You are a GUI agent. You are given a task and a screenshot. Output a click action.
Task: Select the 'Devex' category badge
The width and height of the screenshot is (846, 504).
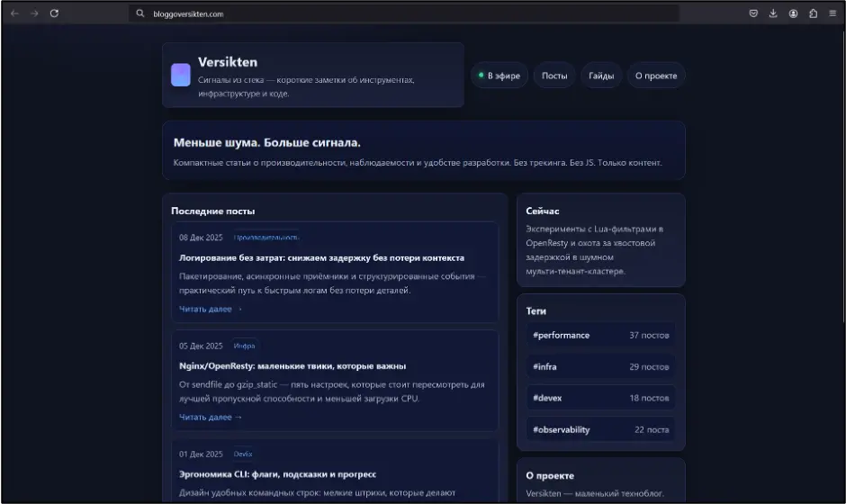pos(243,454)
